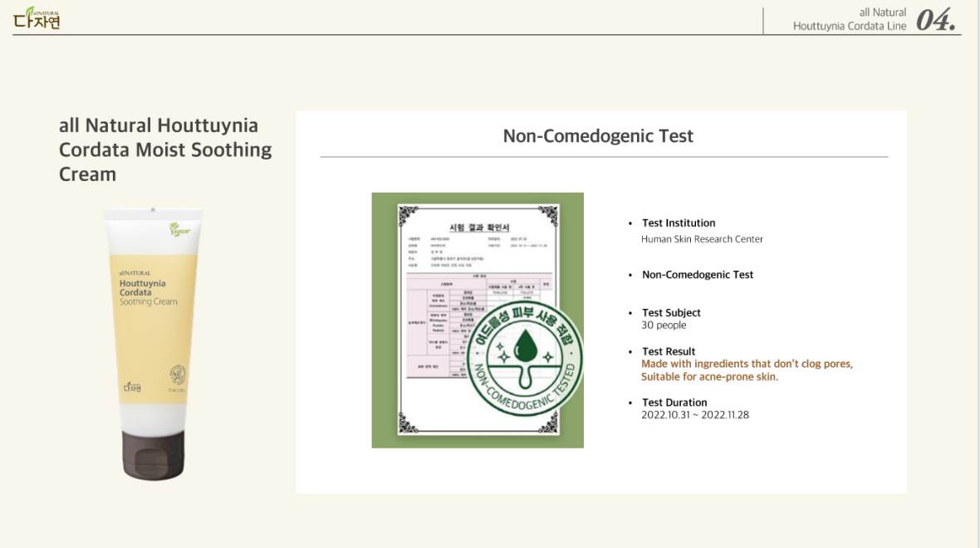Click the slide number '04.'

click(x=936, y=20)
